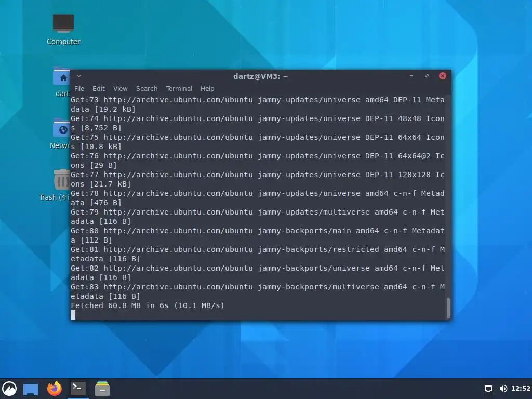Expand the terminal window menu chevron
This screenshot has height=399, width=532.
click(79, 76)
